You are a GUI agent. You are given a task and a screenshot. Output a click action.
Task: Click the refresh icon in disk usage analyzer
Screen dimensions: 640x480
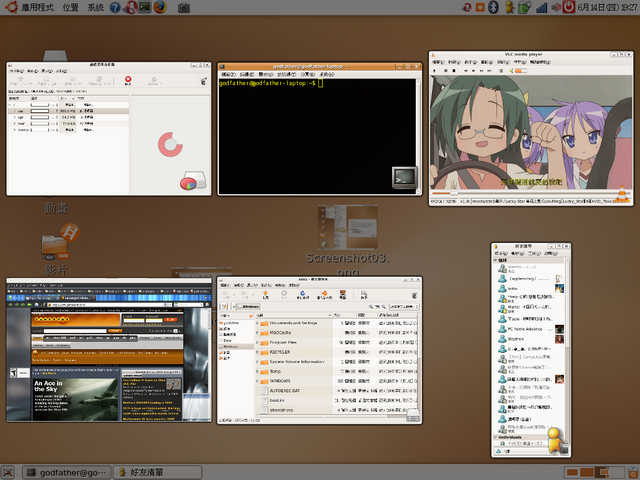(154, 80)
